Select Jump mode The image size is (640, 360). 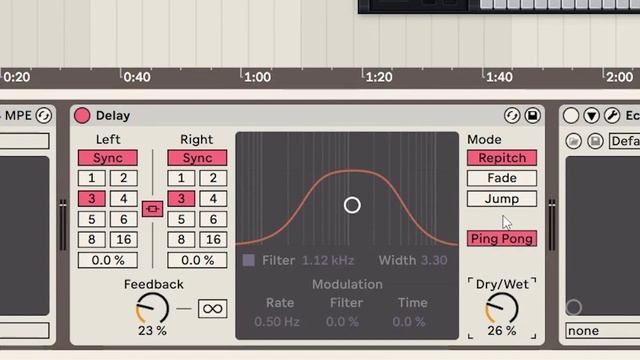click(x=502, y=199)
